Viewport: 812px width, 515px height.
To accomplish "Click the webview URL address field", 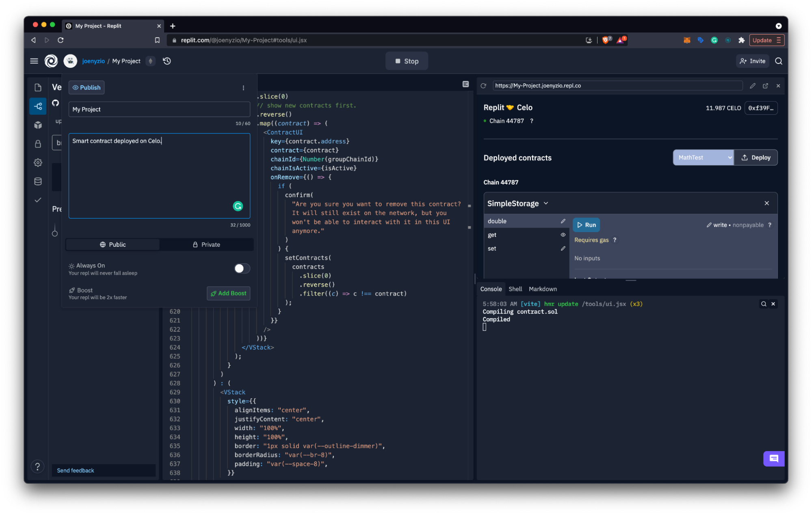I will (x=617, y=86).
